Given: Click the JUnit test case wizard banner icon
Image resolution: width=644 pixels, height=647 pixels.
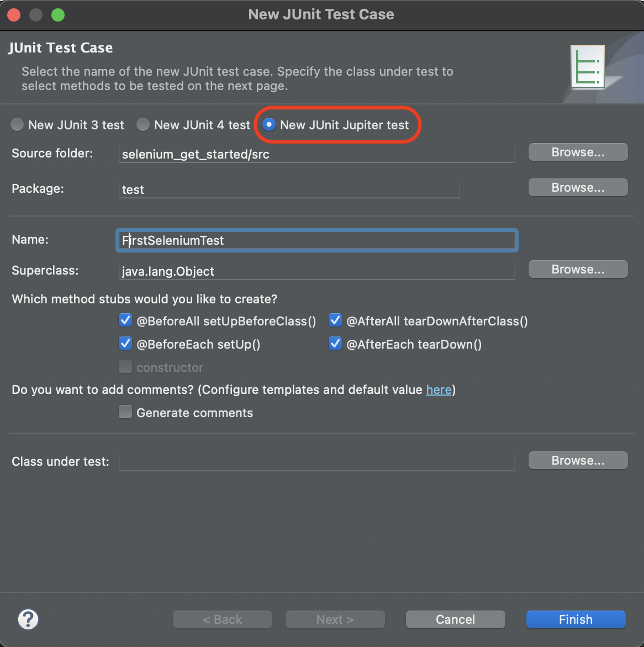Looking at the screenshot, I should [588, 66].
